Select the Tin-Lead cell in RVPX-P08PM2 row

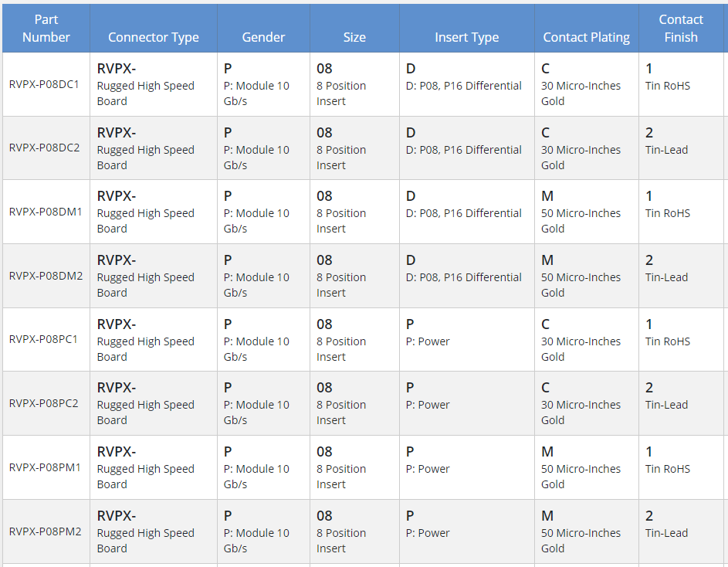click(666, 533)
